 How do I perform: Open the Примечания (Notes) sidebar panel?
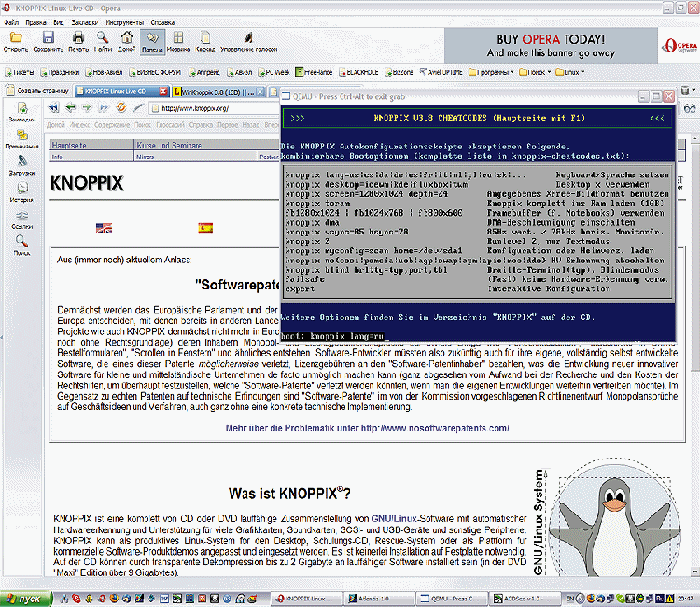(x=21, y=139)
